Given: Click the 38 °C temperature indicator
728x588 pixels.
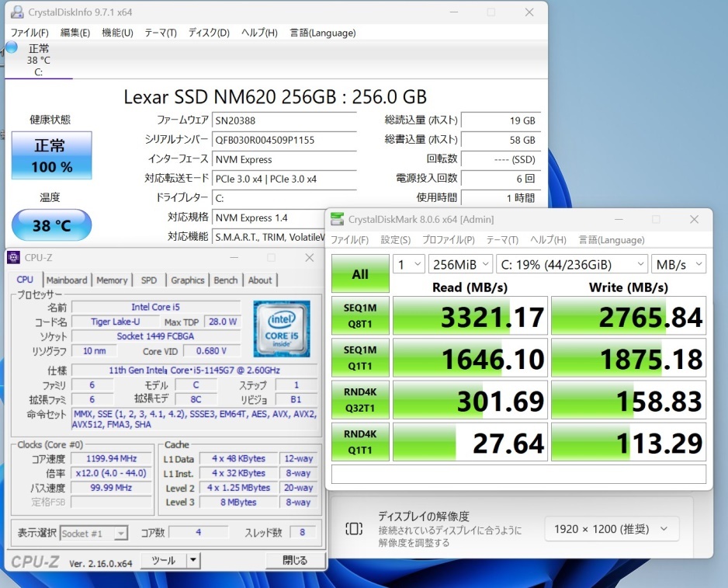Looking at the screenshot, I should pyautogui.click(x=52, y=226).
